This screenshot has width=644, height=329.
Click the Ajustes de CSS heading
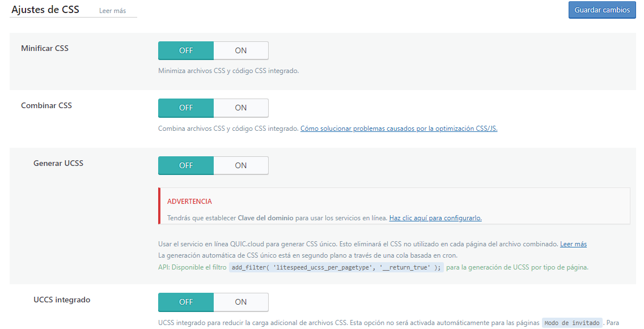pyautogui.click(x=44, y=10)
